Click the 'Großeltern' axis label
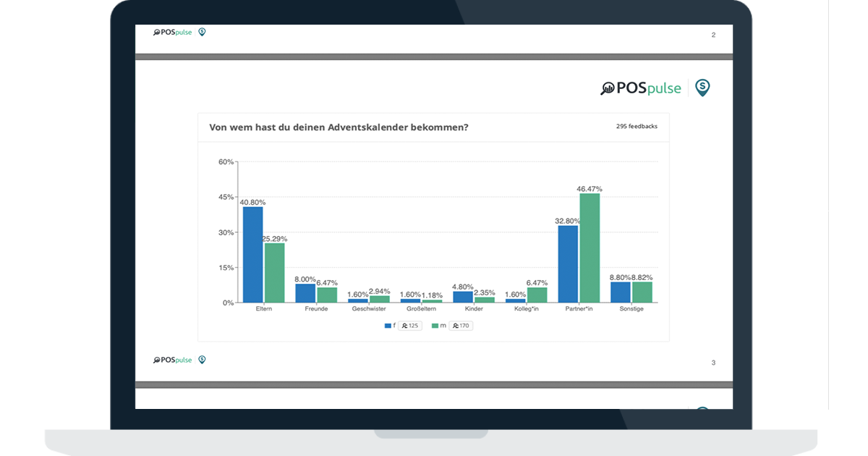 coord(421,309)
